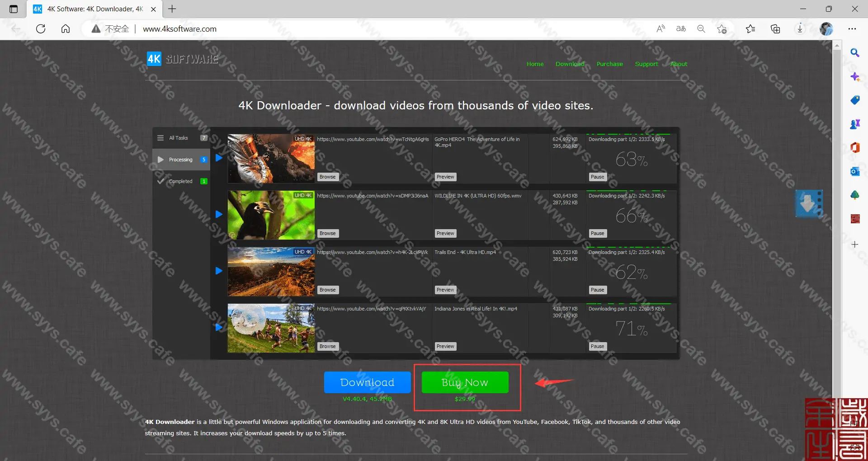Open the Support menu link
The image size is (868, 461).
click(646, 64)
